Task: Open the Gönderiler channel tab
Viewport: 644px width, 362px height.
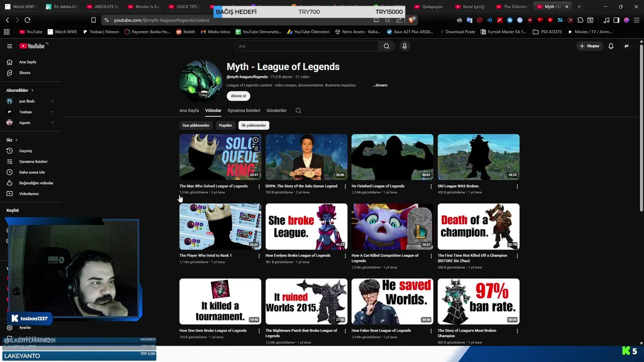Action: (x=276, y=111)
